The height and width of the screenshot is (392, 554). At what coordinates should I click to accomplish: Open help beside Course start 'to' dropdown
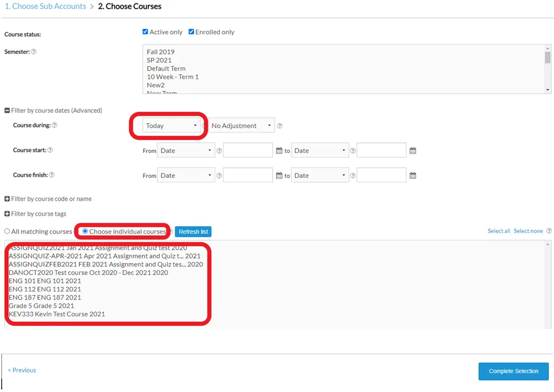353,151
